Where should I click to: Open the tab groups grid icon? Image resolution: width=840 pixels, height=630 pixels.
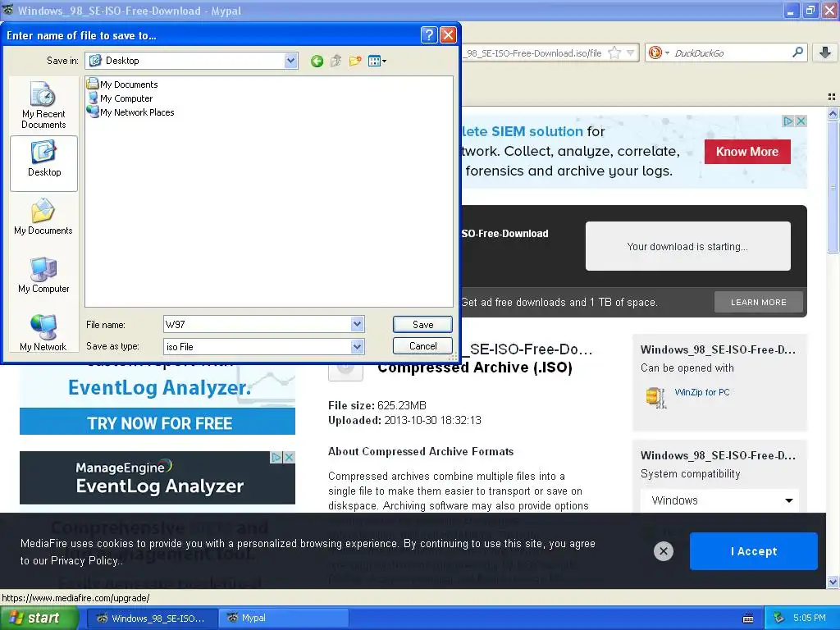pos(832,97)
